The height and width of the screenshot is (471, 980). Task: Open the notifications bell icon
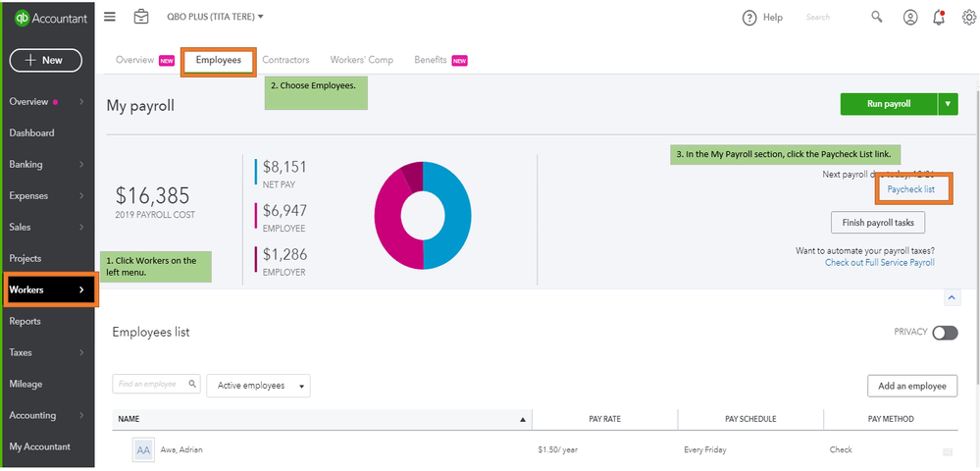pos(939,18)
